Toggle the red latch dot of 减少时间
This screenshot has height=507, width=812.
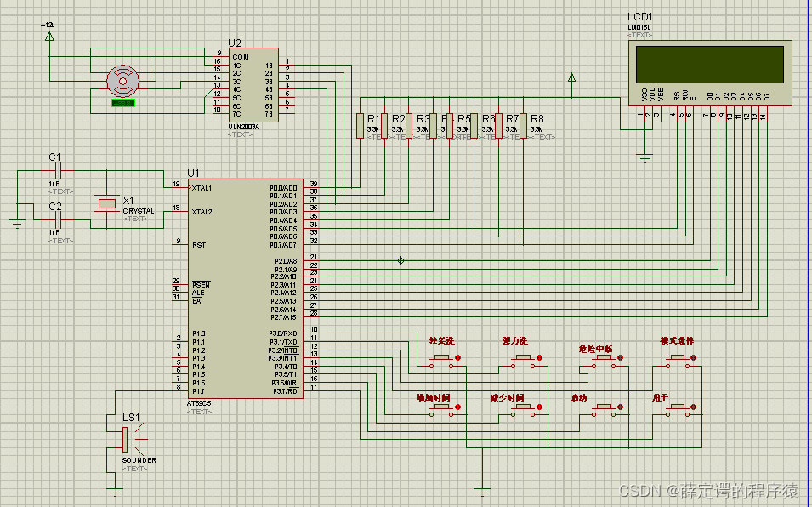click(x=539, y=407)
